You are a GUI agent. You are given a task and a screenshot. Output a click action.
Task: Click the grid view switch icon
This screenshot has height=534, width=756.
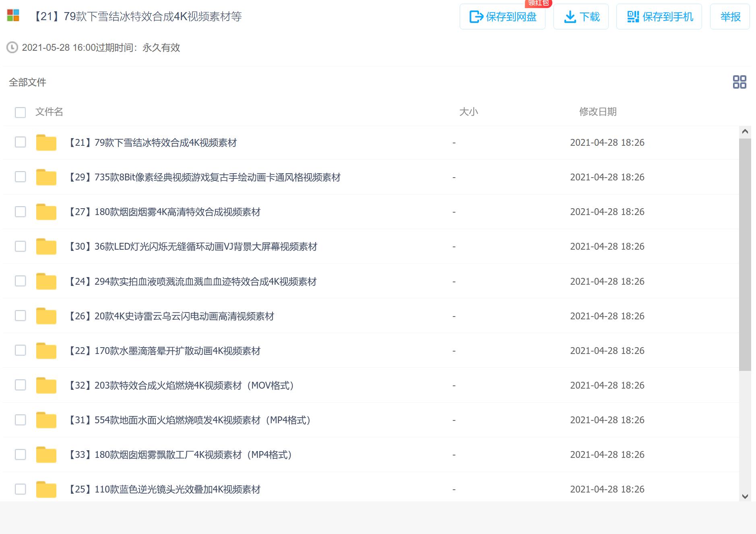(739, 82)
